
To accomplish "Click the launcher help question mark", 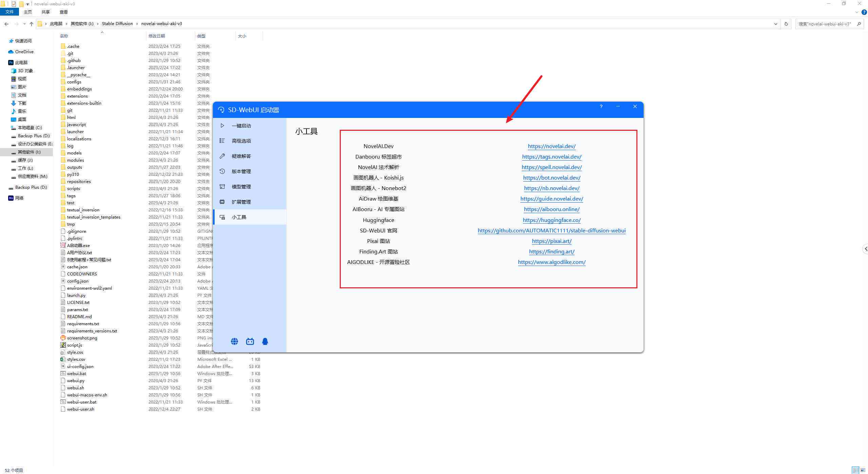I will point(601,106).
